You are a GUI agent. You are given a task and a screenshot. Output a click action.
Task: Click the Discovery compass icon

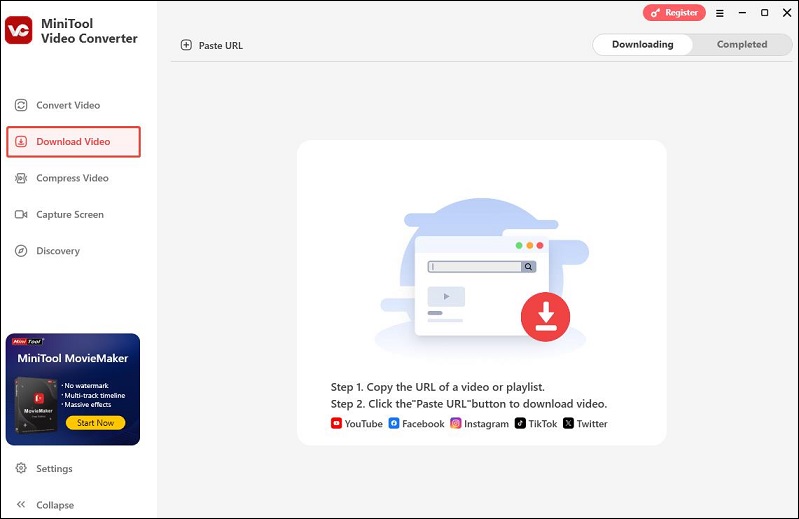click(21, 251)
